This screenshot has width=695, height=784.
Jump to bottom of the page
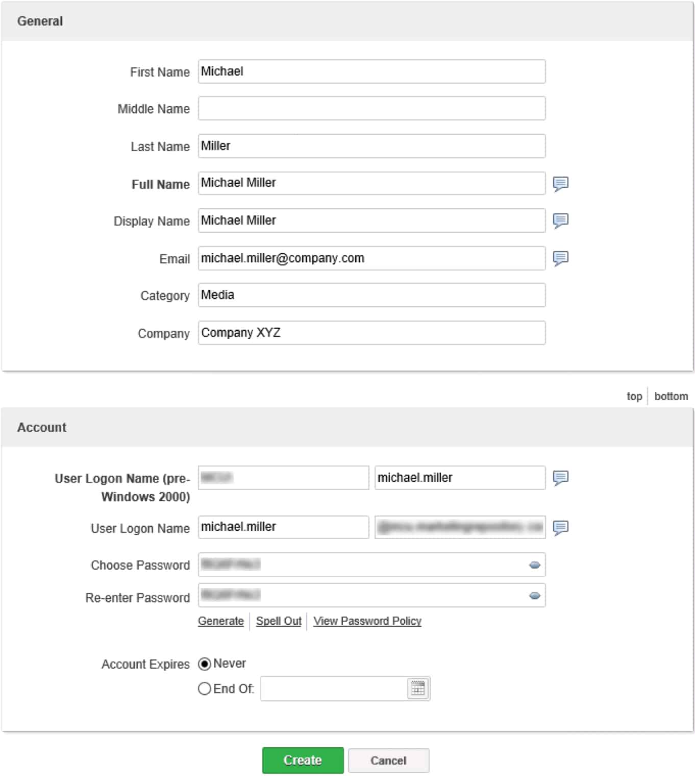(671, 397)
